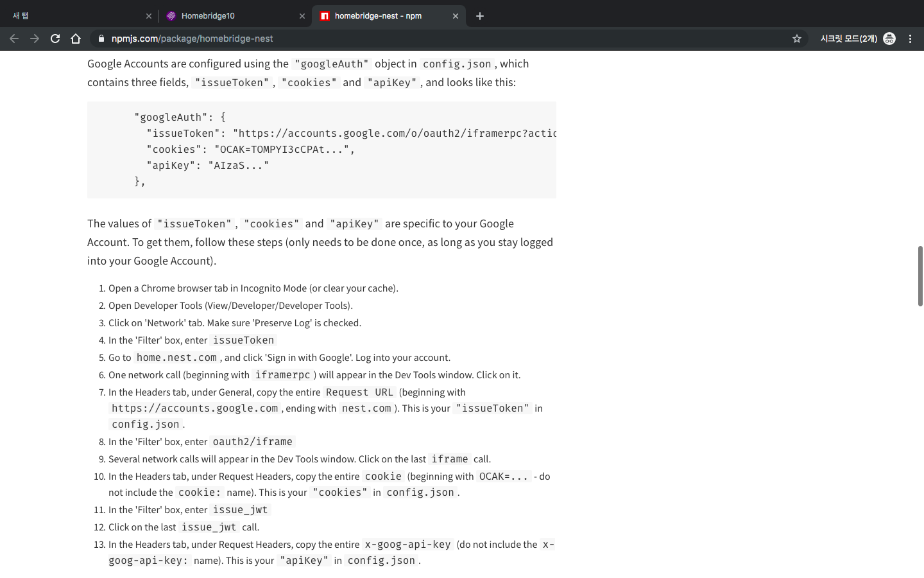Bookmark this page with the star

tap(797, 39)
